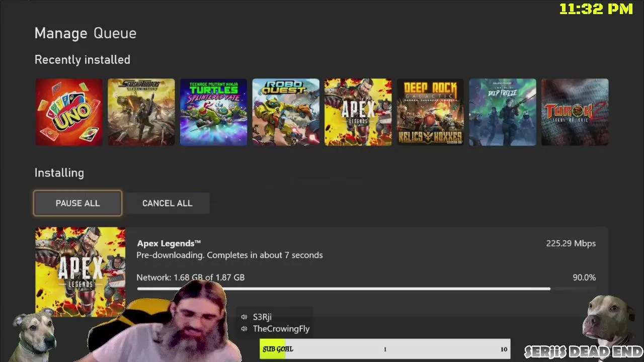
Task: Click the Apex Legends™ download title
Action: tap(169, 243)
